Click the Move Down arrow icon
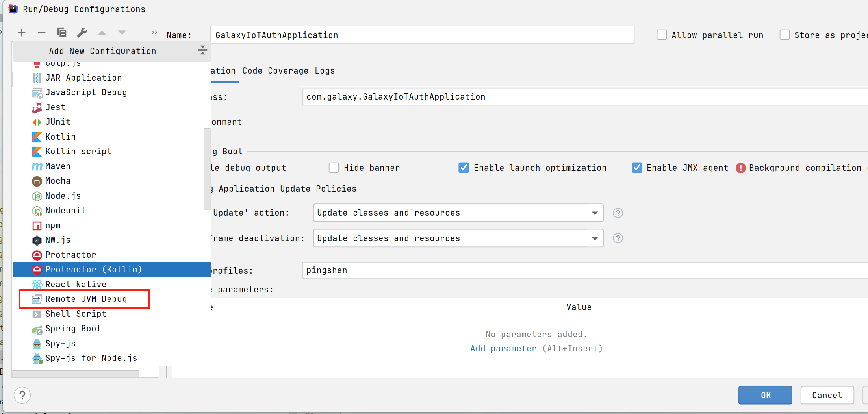This screenshot has height=414, width=868. [x=122, y=33]
